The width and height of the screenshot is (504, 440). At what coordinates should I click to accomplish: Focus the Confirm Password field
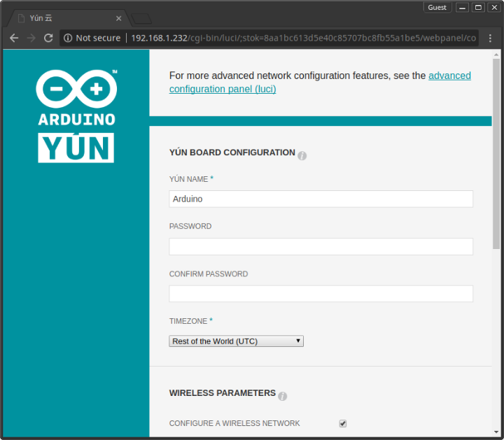click(x=321, y=294)
